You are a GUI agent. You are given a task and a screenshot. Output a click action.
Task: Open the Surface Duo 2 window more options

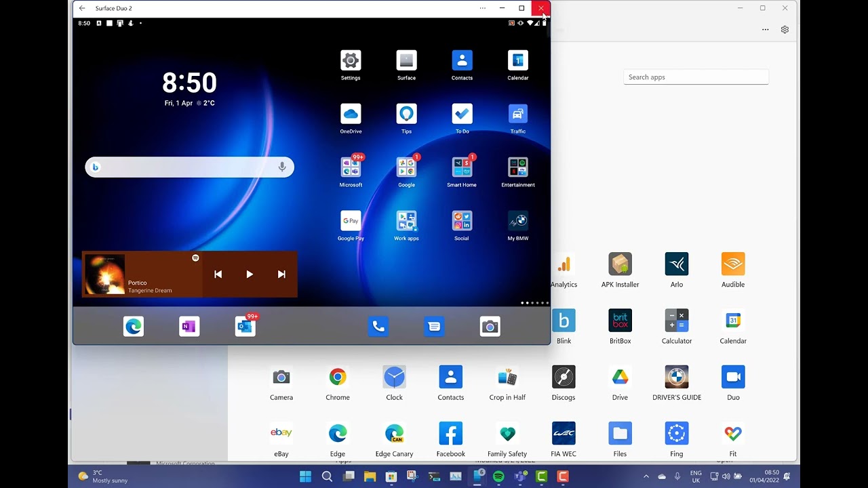482,8
